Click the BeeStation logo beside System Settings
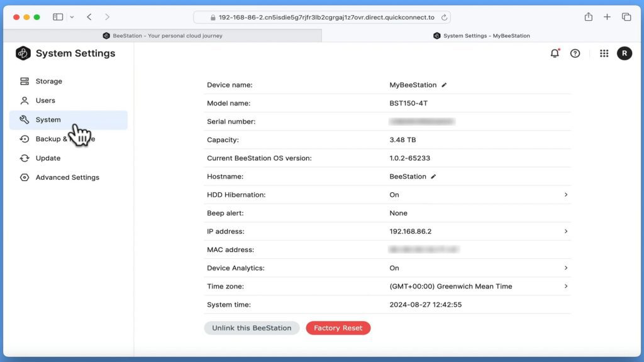Viewport: 644px width, 362px height. (23, 53)
